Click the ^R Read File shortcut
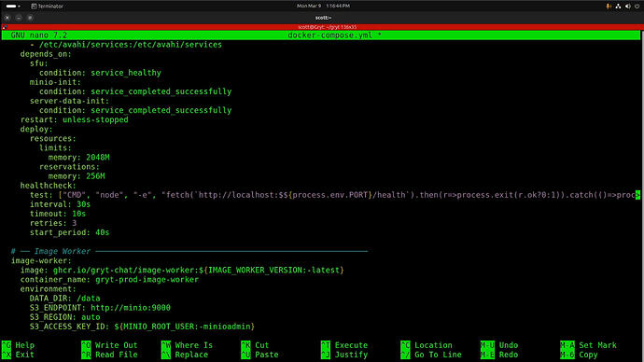This screenshot has width=644, height=362. pyautogui.click(x=109, y=355)
